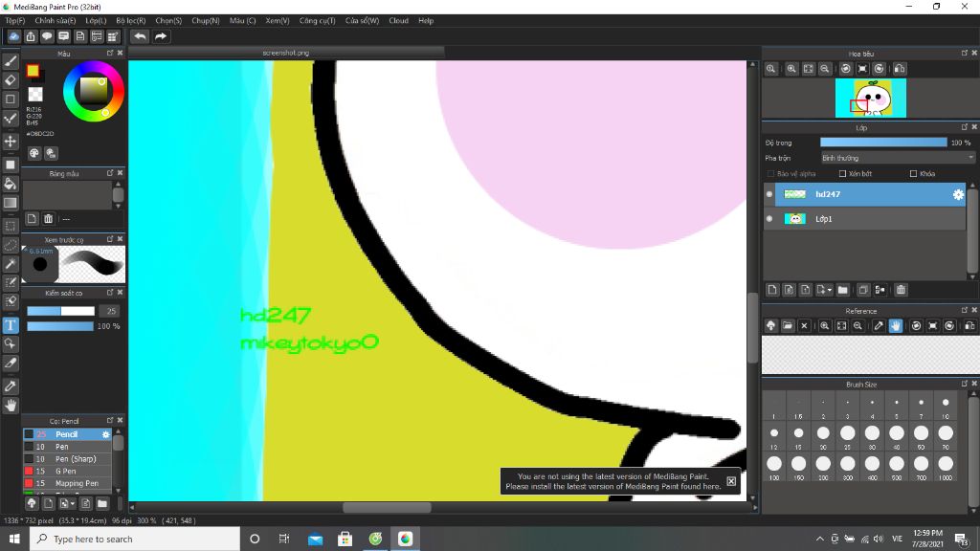Image resolution: width=980 pixels, height=551 pixels.
Task: Select the Hand pan tool
Action: (11, 406)
